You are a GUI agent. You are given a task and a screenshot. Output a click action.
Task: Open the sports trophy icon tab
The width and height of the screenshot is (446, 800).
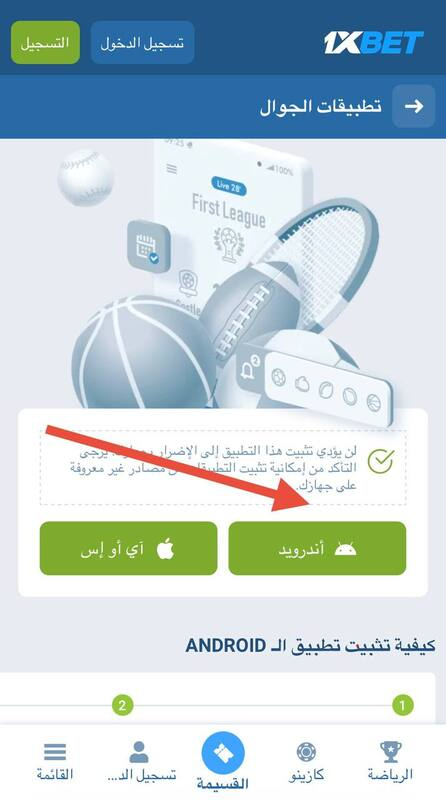[x=391, y=752]
